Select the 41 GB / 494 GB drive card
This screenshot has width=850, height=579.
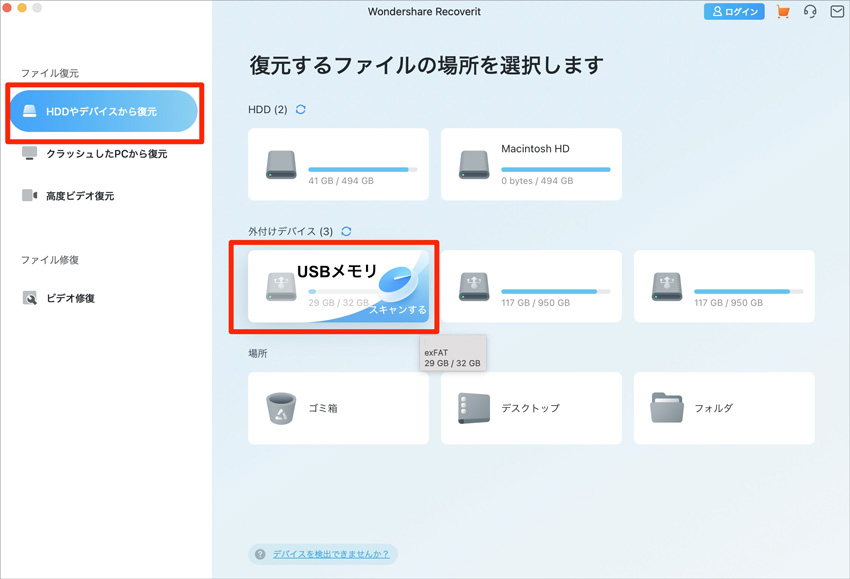coord(338,164)
